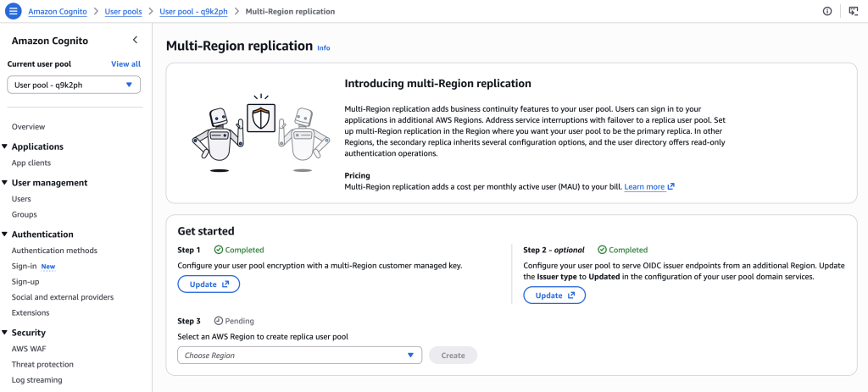The image size is (868, 392).
Task: Click the Step 2 - optional label
Action: coord(554,250)
